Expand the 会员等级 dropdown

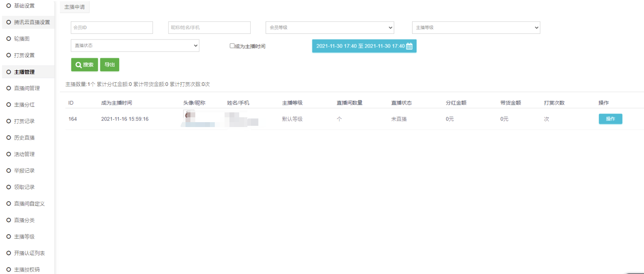click(x=330, y=27)
